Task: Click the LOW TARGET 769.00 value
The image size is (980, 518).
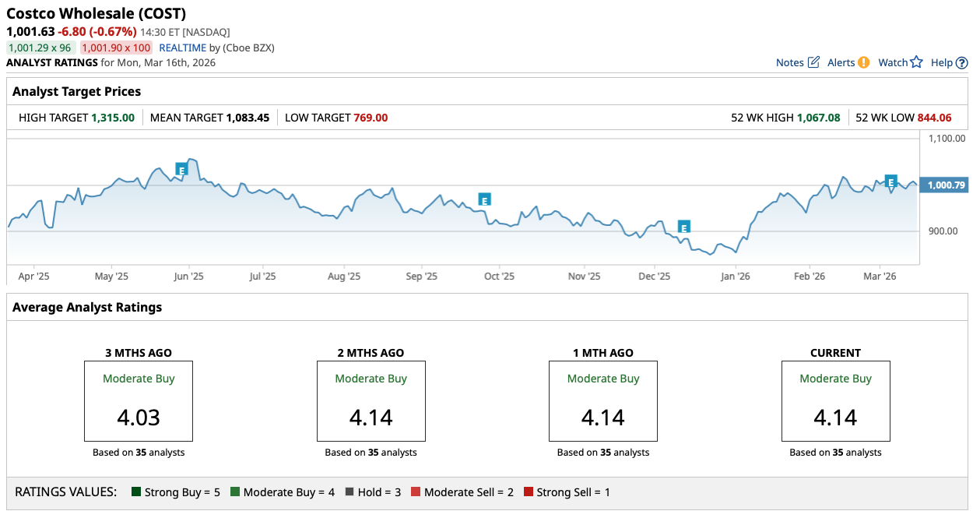Action: point(371,118)
